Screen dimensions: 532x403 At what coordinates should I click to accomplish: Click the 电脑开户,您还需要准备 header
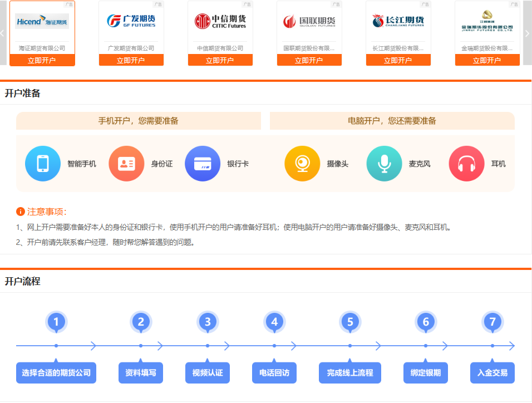click(392, 121)
